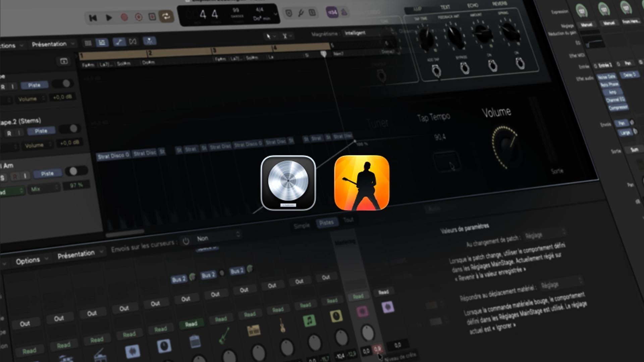Open the Magnétisme Intelligent dropdown

[369, 33]
